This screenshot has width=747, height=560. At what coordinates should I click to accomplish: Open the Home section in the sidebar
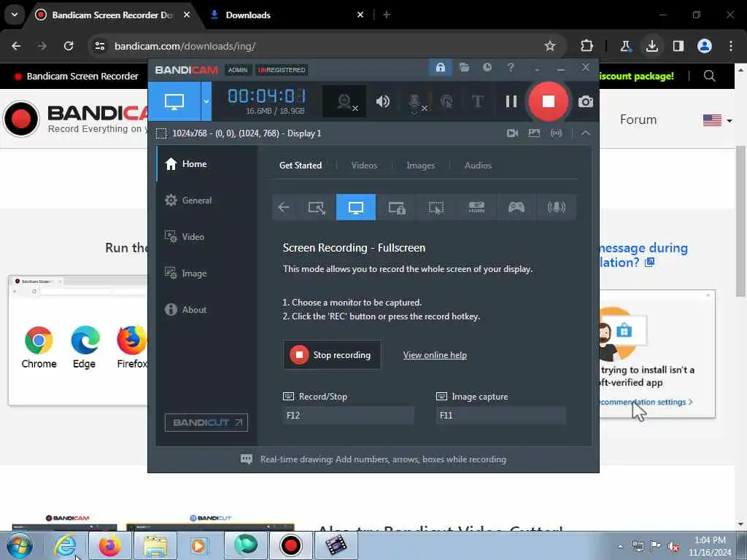pyautogui.click(x=206, y=164)
